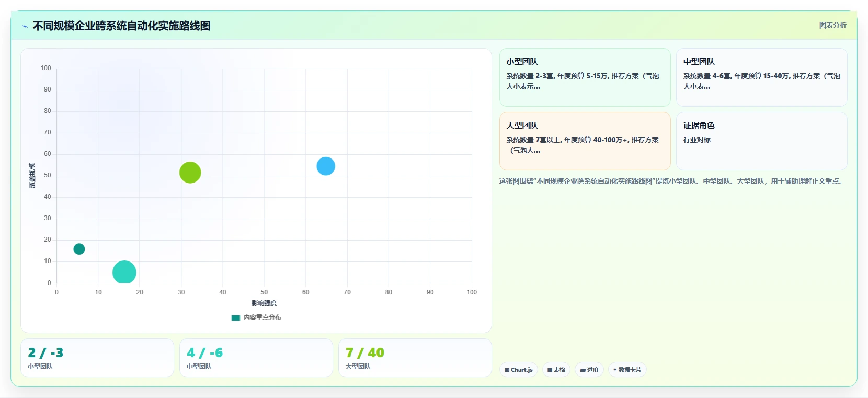The height and width of the screenshot is (398, 868).
Task: Click the chart summary description text
Action: coord(672,181)
